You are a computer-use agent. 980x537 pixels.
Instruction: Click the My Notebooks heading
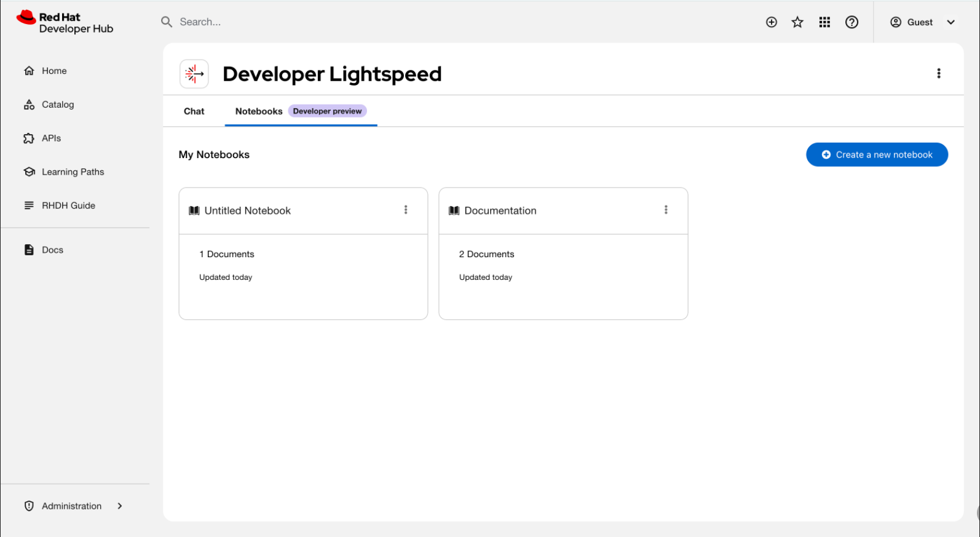[214, 155]
